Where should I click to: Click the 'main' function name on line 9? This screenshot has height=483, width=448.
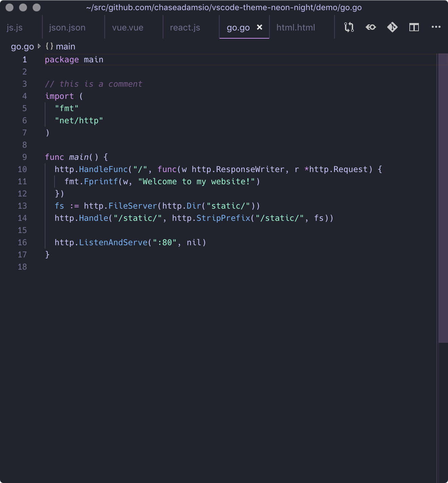79,157
